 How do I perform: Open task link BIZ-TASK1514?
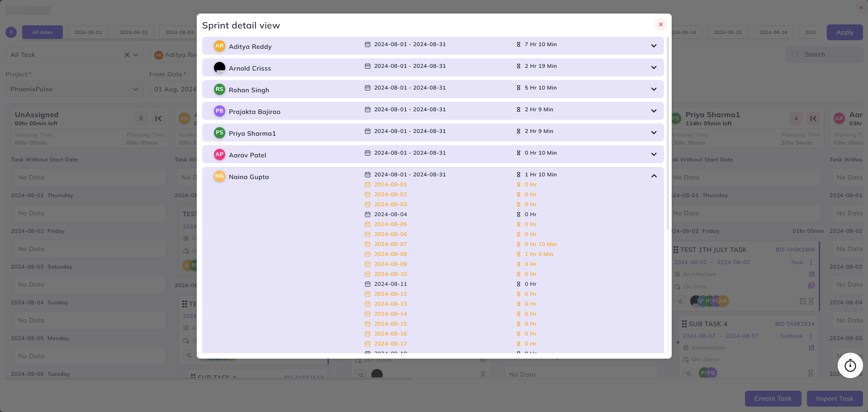point(795,324)
